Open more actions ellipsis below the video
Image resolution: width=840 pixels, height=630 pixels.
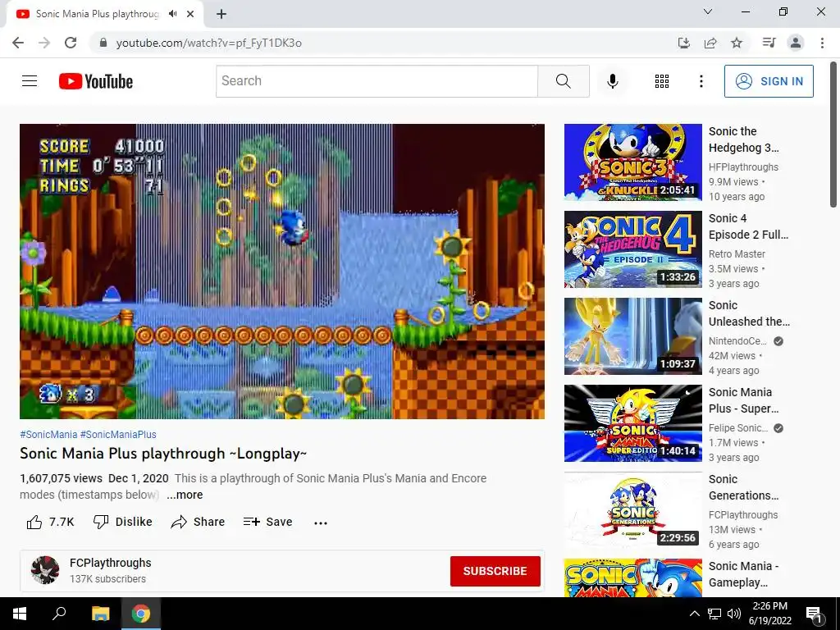click(x=321, y=523)
